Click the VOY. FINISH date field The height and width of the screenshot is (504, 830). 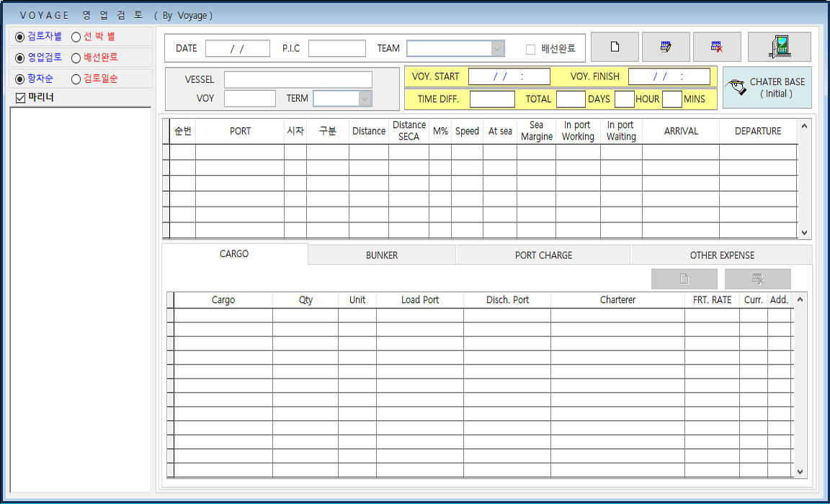pos(669,77)
